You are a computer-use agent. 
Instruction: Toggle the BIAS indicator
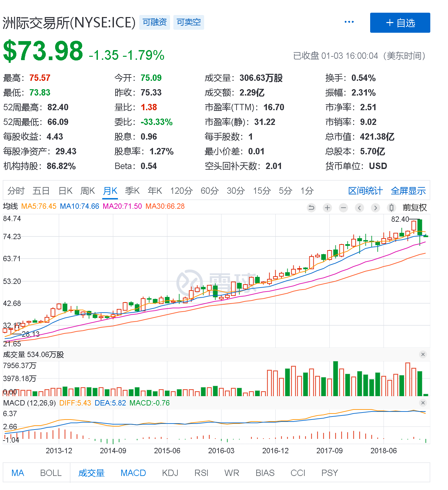(265, 473)
